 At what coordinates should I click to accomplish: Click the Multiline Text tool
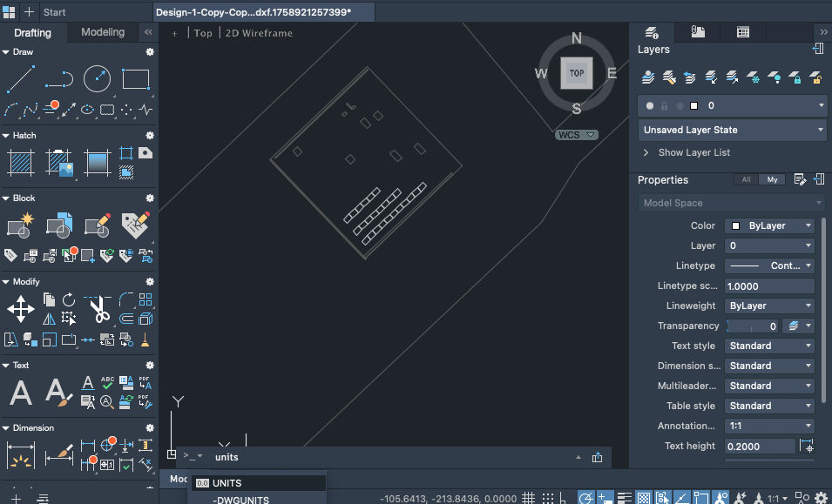coord(20,393)
